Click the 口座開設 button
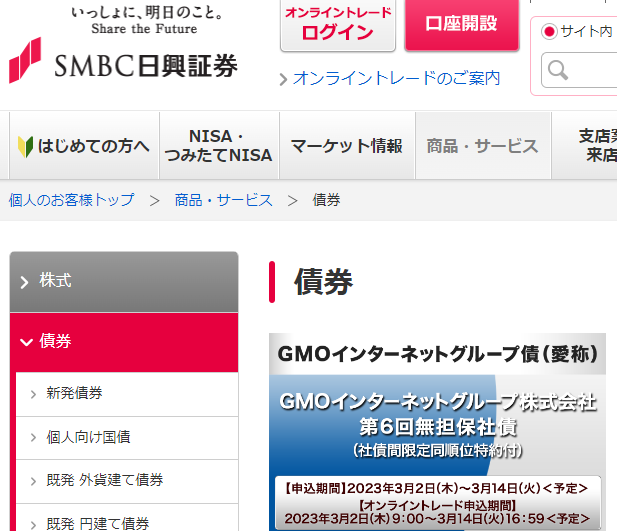The width and height of the screenshot is (617, 531). point(462,24)
